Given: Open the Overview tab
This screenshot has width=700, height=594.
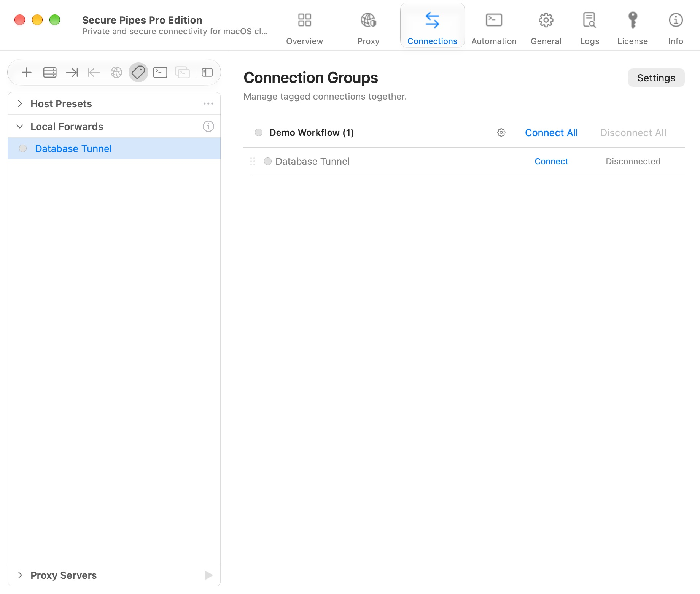Looking at the screenshot, I should pos(304,29).
